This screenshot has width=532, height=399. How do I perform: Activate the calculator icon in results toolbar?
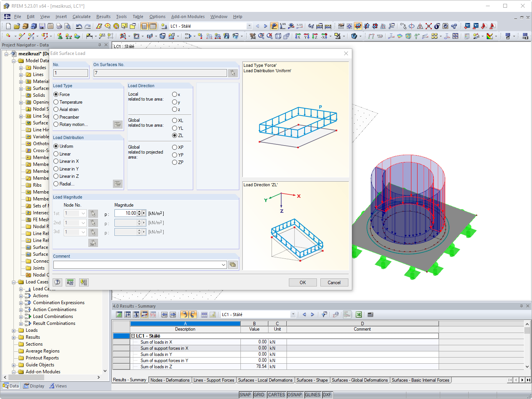370,314
